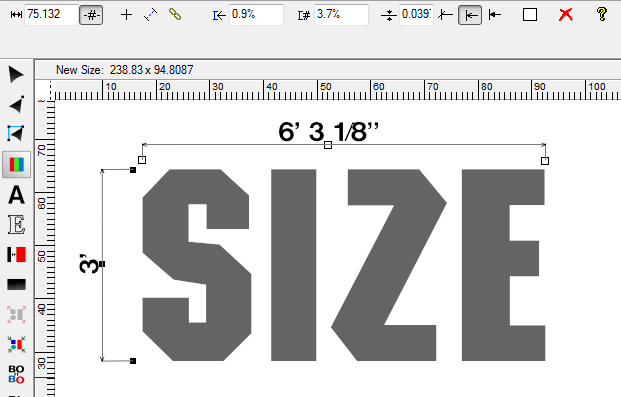621x397 pixels.
Task: Click the red X cancel button
Action: click(566, 15)
